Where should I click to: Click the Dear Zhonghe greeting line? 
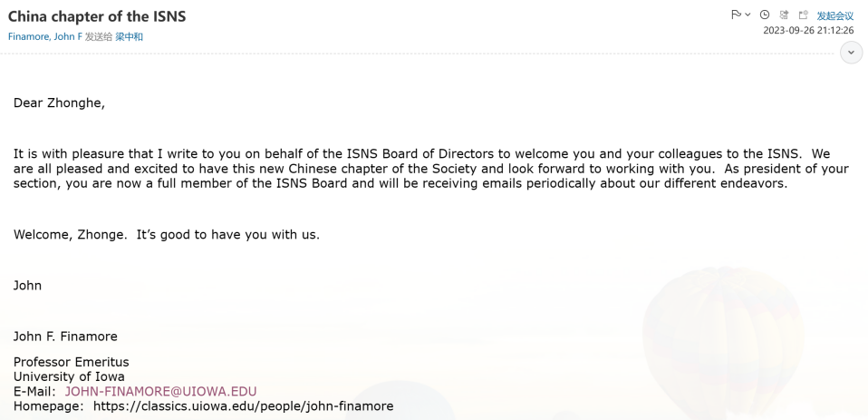[x=59, y=103]
